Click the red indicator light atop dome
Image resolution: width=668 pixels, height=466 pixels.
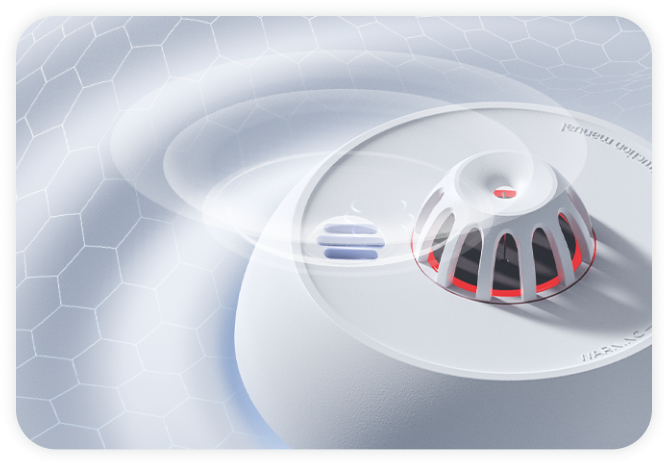pos(505,193)
